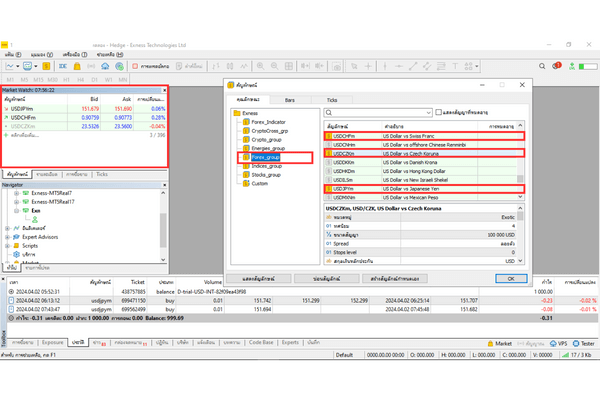The image size is (600, 400).
Task: Open the symbol search box dropdown arrow
Action: point(430,111)
